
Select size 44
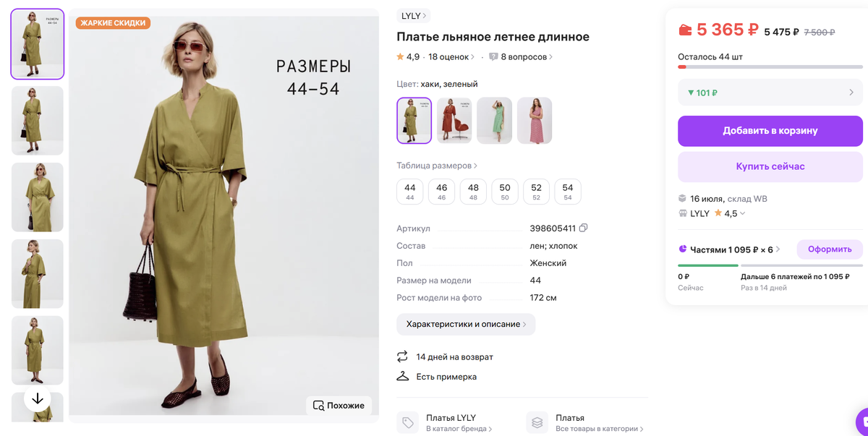coord(410,191)
